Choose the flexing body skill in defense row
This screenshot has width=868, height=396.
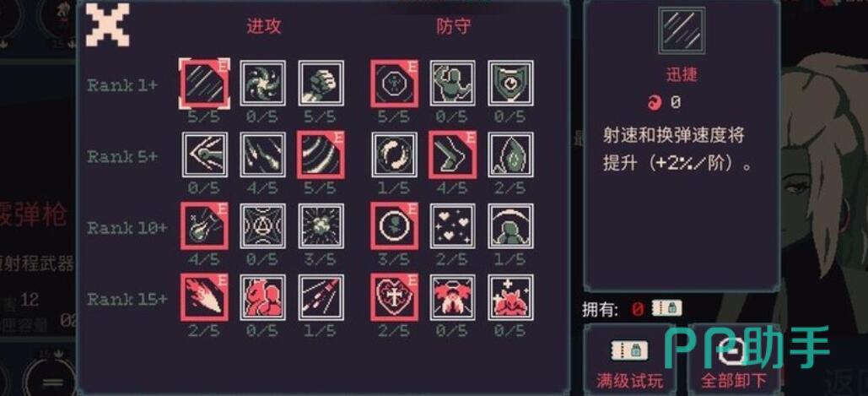(452, 83)
